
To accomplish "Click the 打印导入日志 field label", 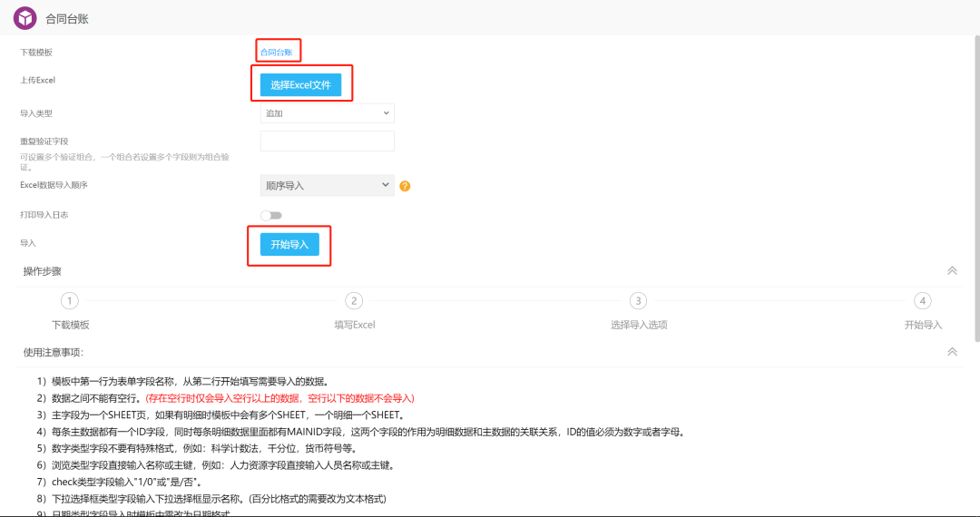I will (x=44, y=215).
